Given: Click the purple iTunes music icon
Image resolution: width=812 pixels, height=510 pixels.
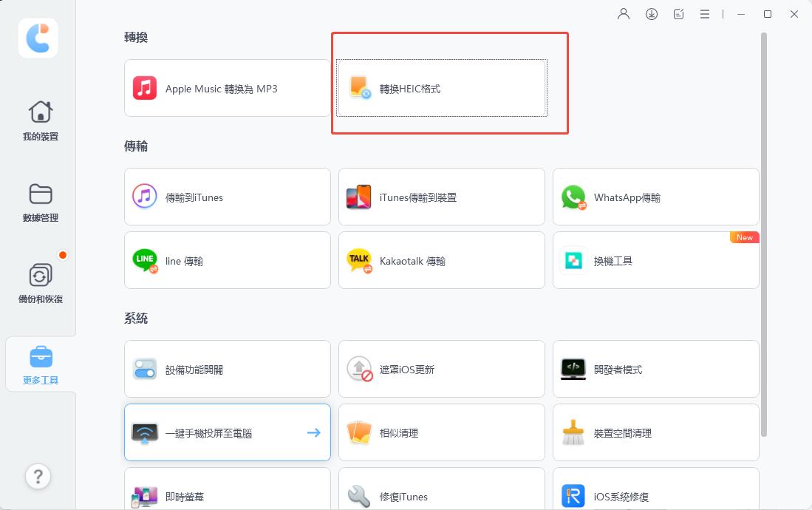Looking at the screenshot, I should tap(145, 197).
